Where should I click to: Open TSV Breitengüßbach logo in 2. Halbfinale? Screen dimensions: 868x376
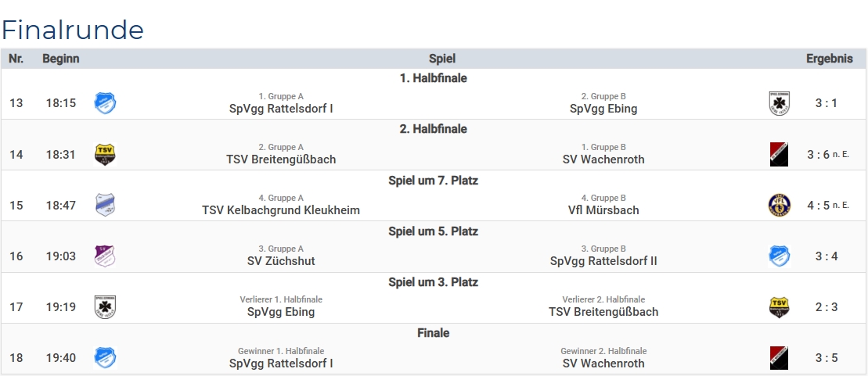105,154
